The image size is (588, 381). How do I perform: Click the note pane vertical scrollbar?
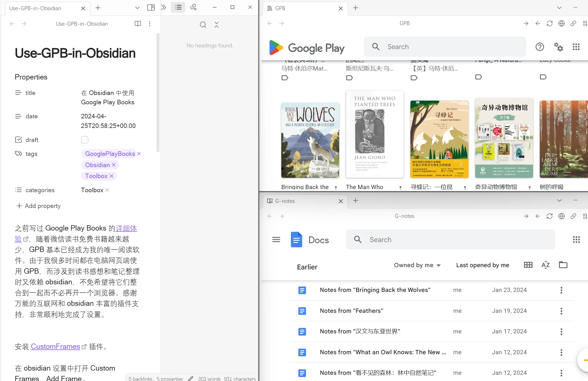158,93
